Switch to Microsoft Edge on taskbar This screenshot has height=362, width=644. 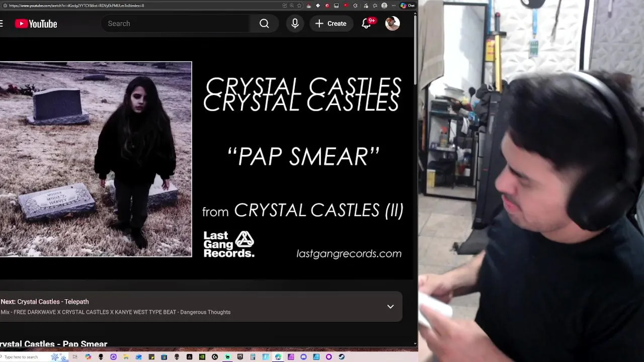[278, 357]
